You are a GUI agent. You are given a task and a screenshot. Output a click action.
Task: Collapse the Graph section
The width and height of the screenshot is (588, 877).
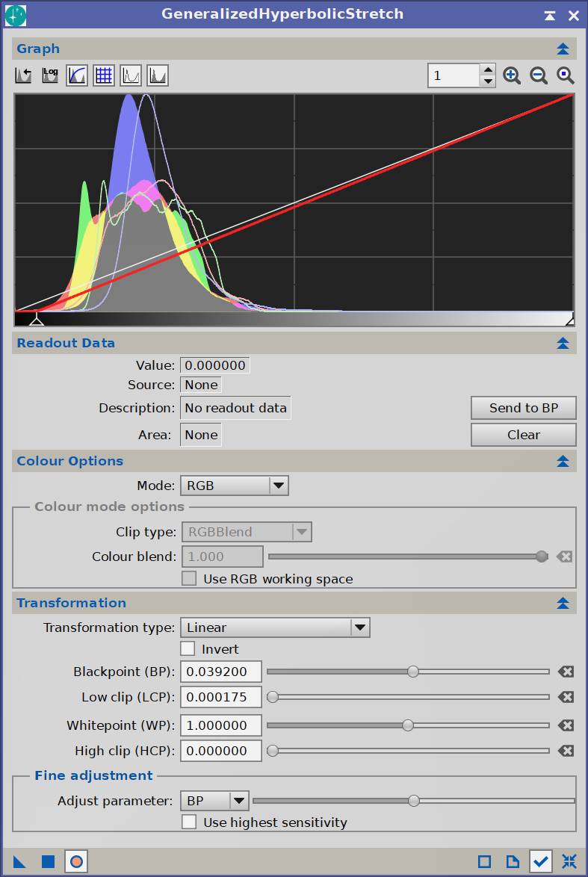coord(563,49)
